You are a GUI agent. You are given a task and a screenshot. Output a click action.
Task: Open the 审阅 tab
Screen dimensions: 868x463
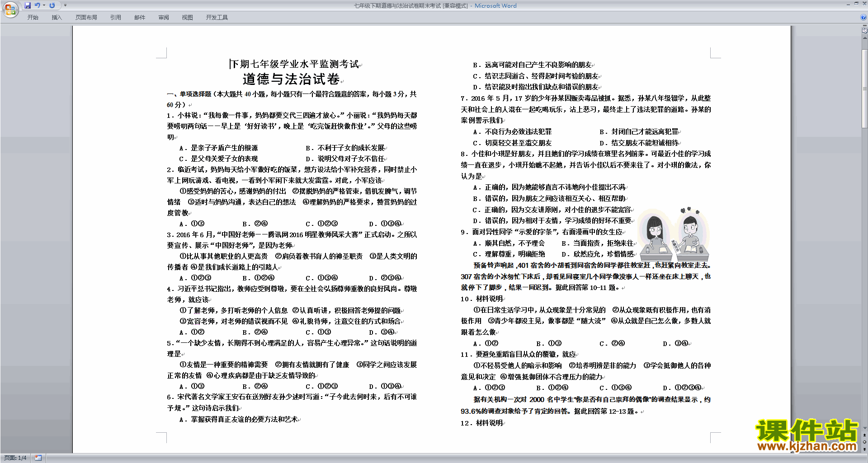tap(164, 18)
